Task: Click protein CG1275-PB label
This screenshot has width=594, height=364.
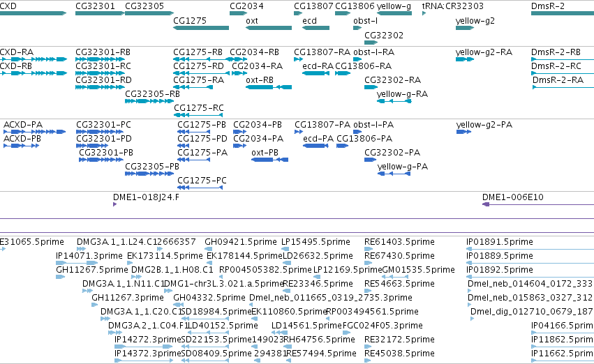Action: point(202,125)
